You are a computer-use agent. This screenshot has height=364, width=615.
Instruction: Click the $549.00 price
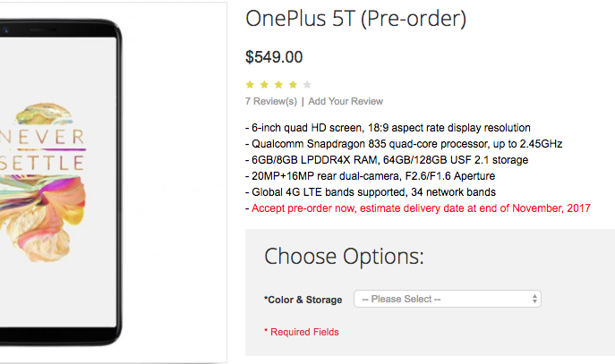274,57
